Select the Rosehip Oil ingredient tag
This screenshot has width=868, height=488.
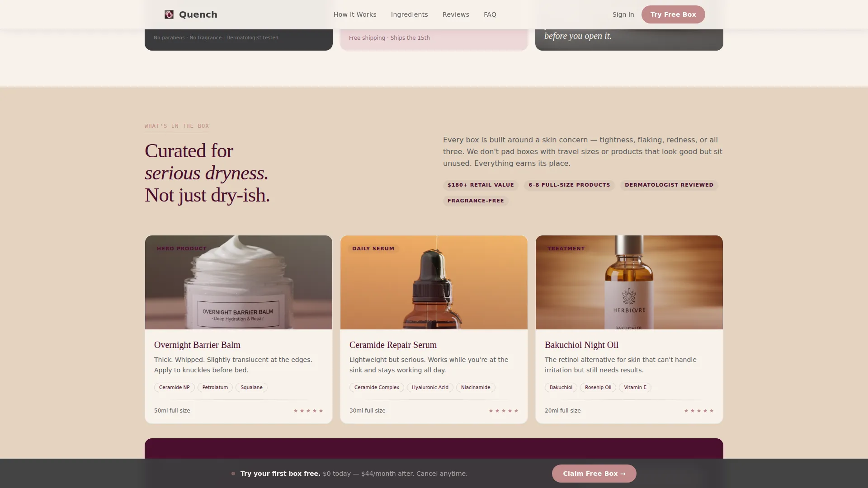(x=598, y=387)
